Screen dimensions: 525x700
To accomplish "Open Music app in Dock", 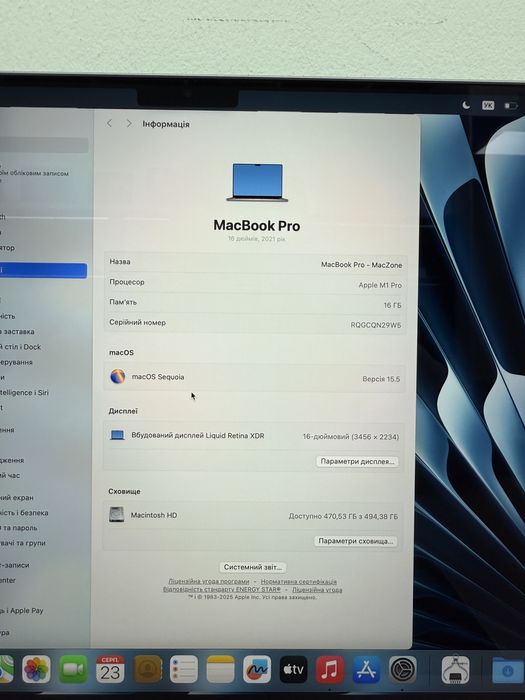I will [329, 669].
